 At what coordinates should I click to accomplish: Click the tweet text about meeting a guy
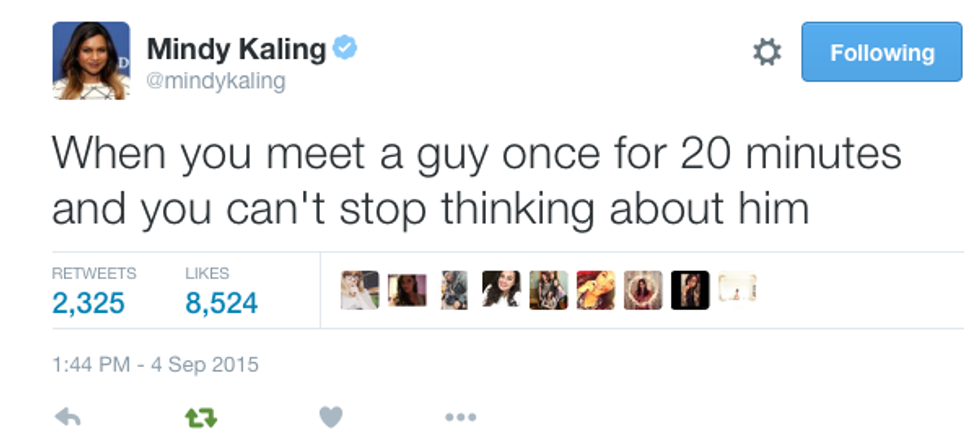pyautogui.click(x=475, y=181)
